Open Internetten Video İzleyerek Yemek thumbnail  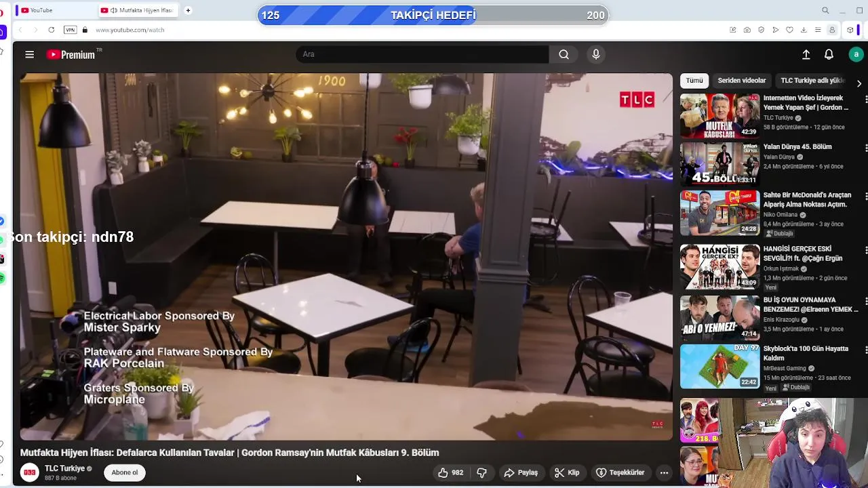coord(719,116)
